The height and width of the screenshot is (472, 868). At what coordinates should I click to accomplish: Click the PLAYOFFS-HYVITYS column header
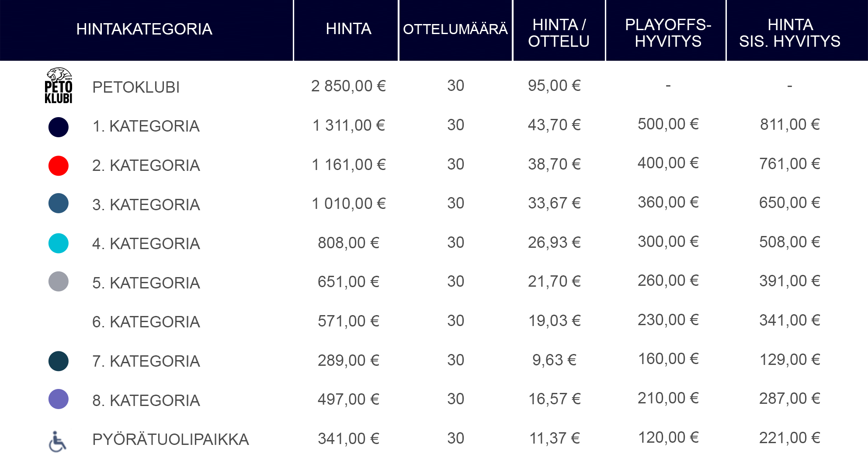[x=668, y=33]
